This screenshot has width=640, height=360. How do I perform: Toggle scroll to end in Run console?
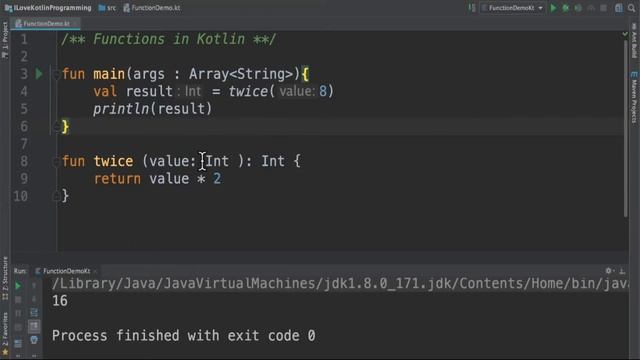[x=34, y=326]
